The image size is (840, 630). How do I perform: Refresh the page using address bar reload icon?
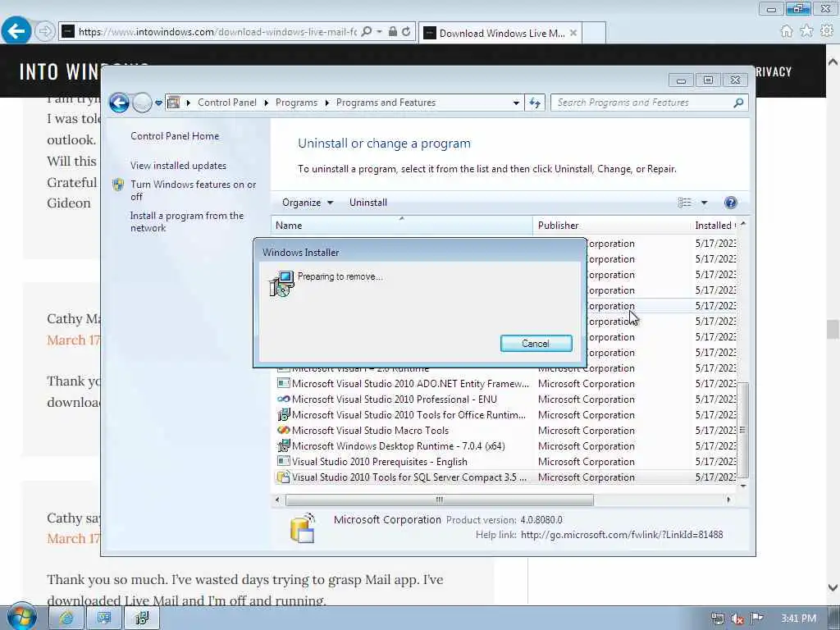tap(407, 32)
